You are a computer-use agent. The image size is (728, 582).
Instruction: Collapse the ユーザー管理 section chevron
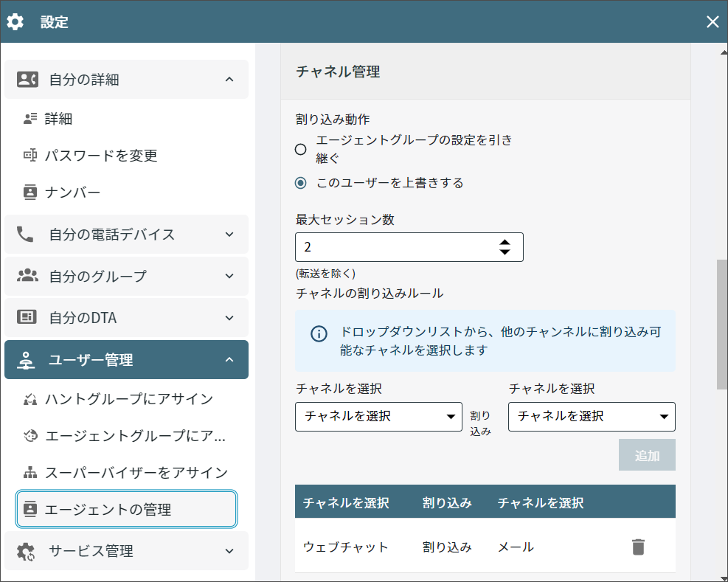click(x=229, y=360)
